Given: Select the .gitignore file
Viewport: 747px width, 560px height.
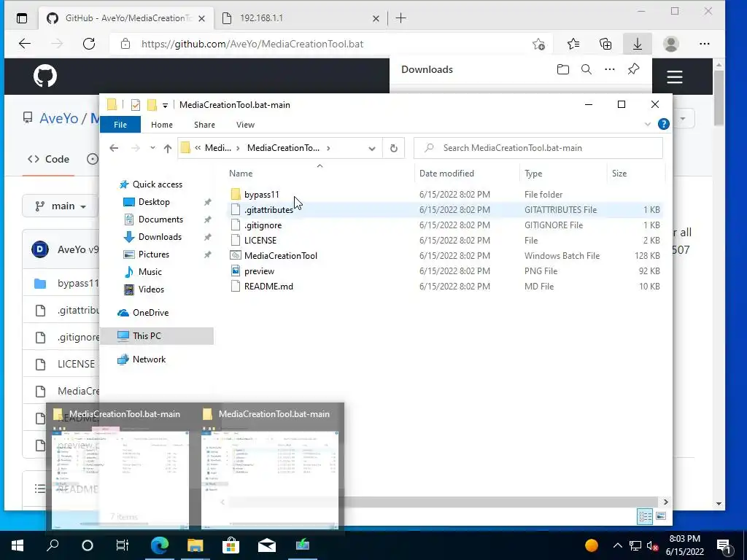Looking at the screenshot, I should pyautogui.click(x=263, y=225).
